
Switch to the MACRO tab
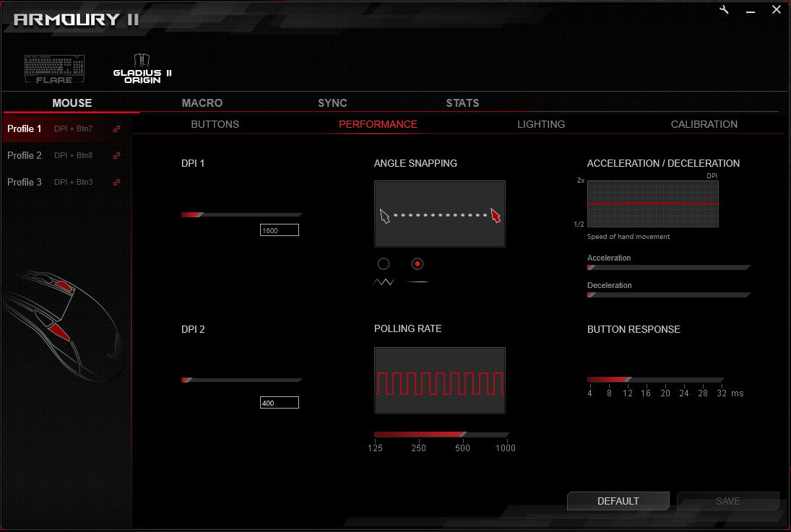(202, 103)
